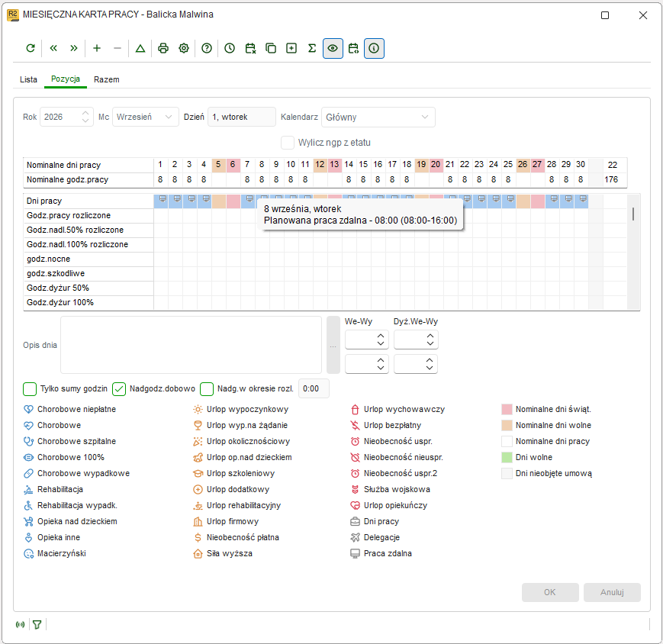Click the calendar sync icon next to the eye

(x=353, y=48)
